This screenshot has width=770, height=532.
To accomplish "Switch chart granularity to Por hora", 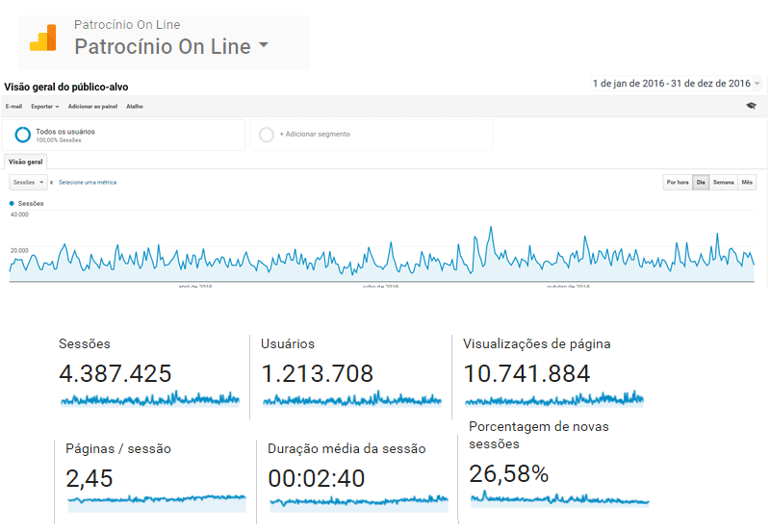I will (678, 182).
